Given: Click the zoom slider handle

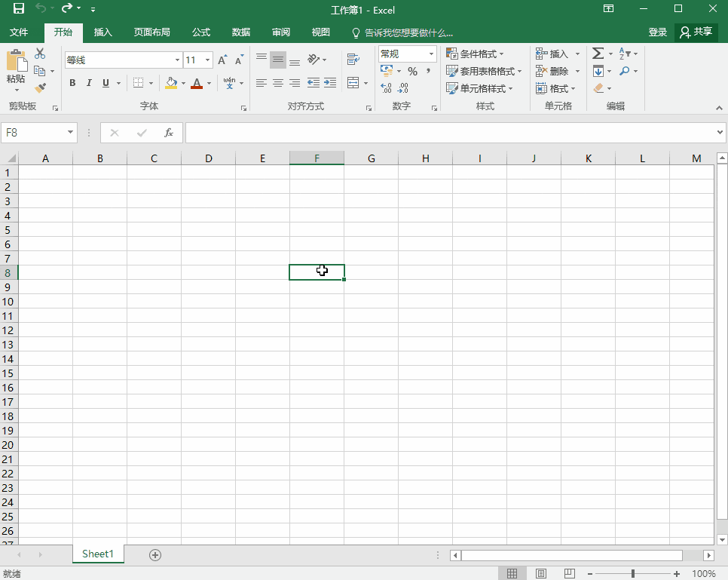Looking at the screenshot, I should pyautogui.click(x=633, y=574).
